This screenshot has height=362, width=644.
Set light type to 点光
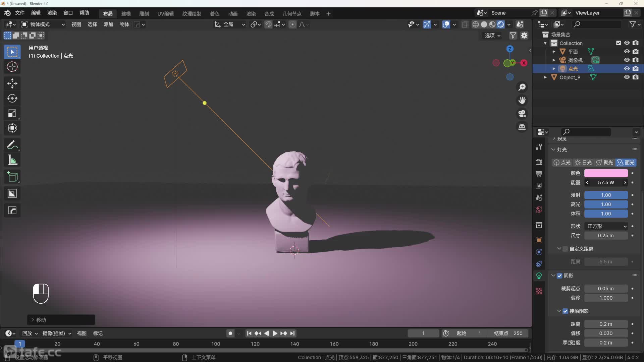[x=562, y=163]
